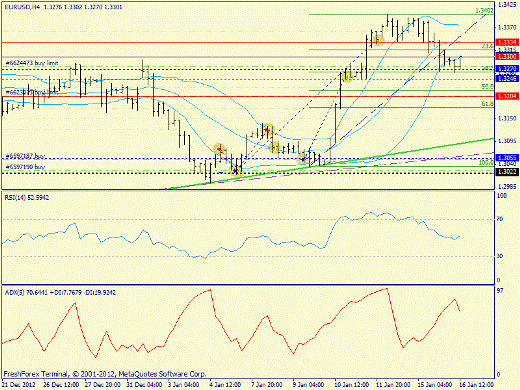The height and width of the screenshot is (390, 520).
Task: Click the 11 Jan 20:00 time label
Action: click(393, 384)
